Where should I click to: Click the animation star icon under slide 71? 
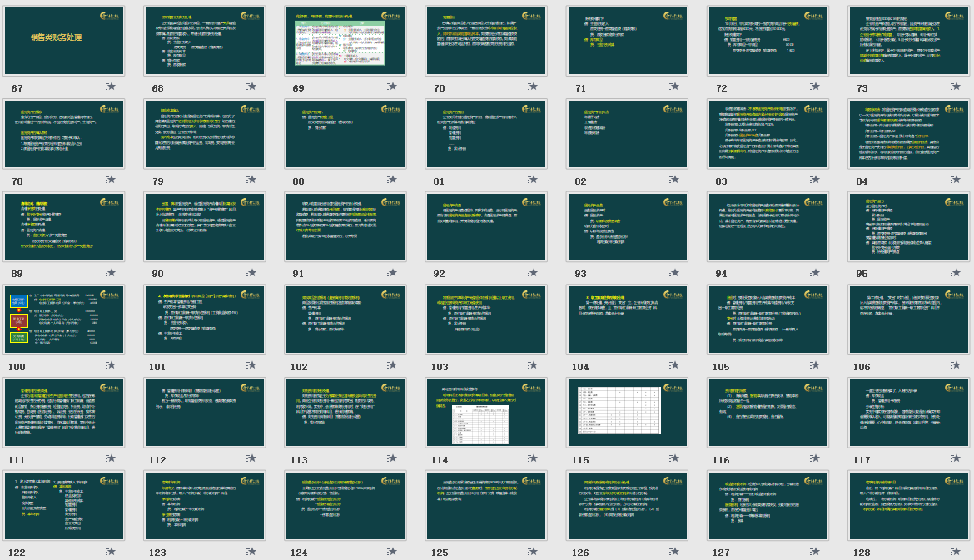coord(674,87)
